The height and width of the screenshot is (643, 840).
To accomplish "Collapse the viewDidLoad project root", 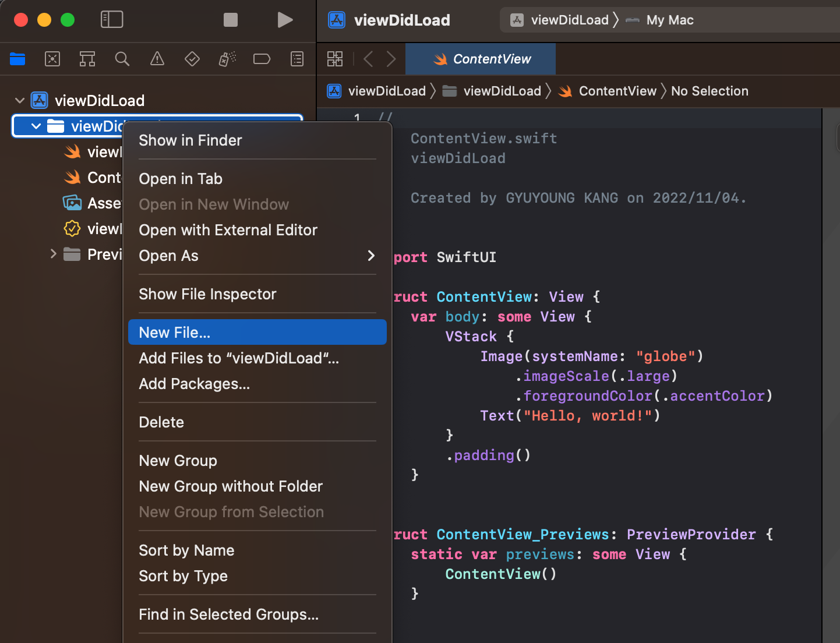I will pos(20,101).
